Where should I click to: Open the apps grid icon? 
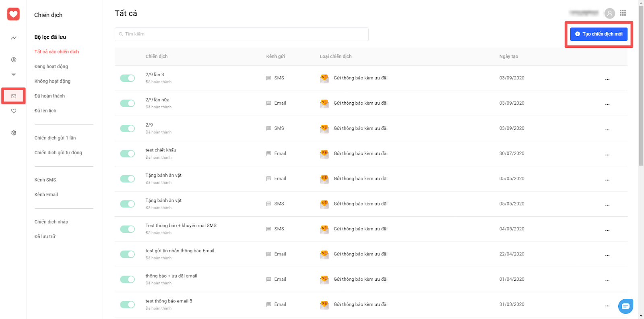(623, 13)
